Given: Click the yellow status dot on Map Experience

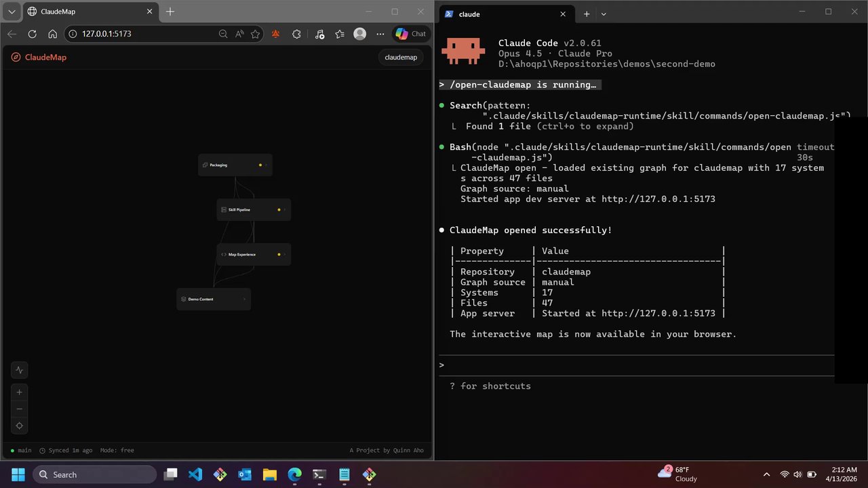Looking at the screenshot, I should coord(279,254).
